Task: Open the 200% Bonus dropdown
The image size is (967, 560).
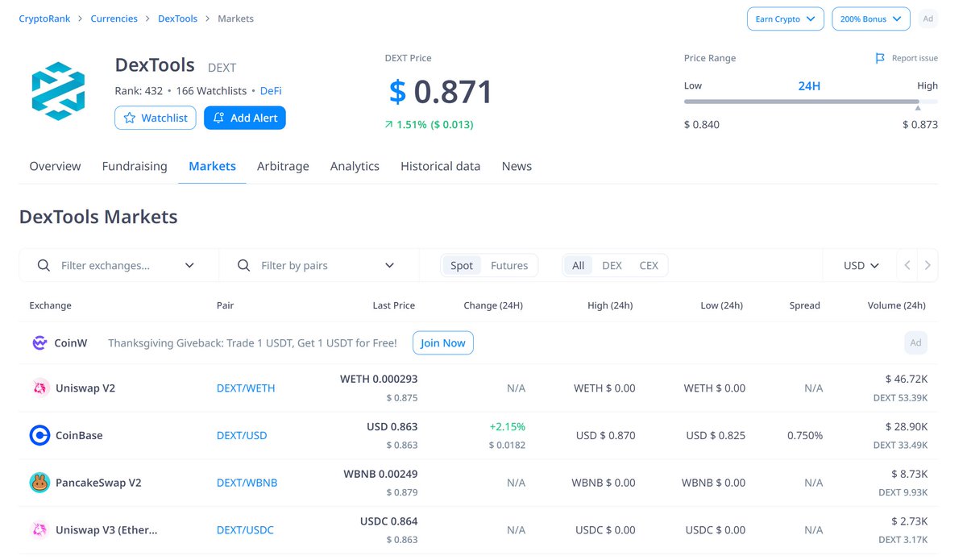Action: click(871, 19)
